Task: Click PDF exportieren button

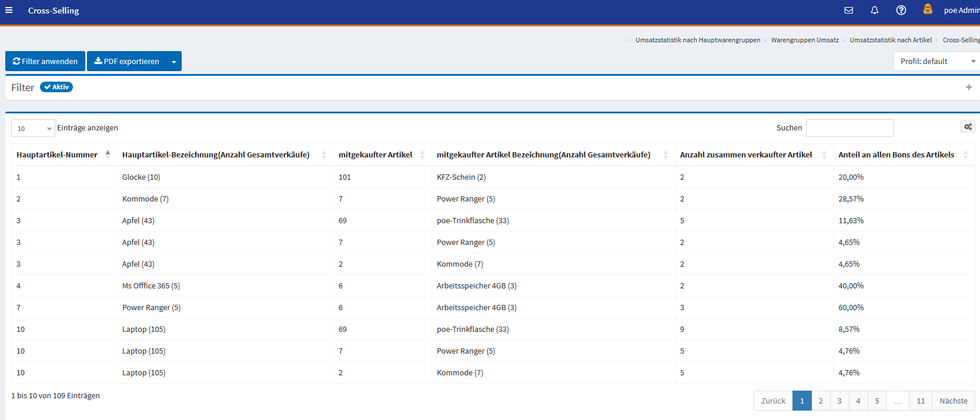Action: point(126,62)
